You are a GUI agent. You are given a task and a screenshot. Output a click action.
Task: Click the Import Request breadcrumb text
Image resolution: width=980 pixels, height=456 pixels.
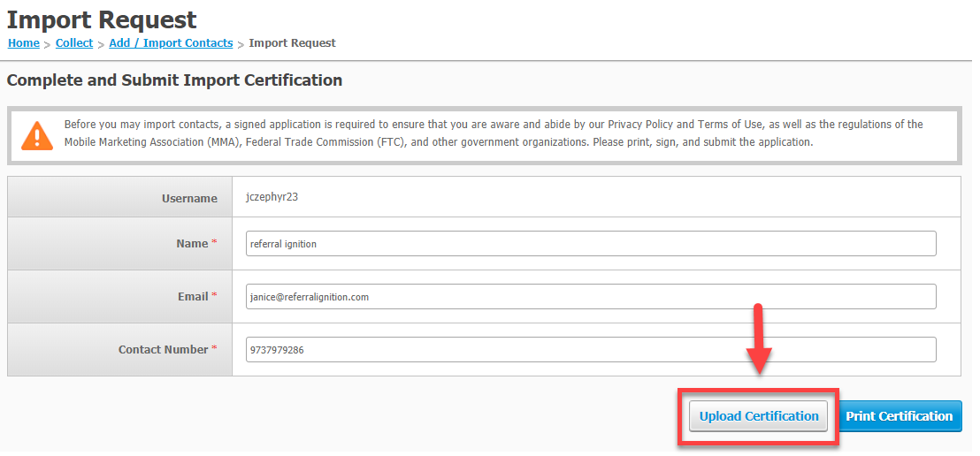click(x=292, y=43)
